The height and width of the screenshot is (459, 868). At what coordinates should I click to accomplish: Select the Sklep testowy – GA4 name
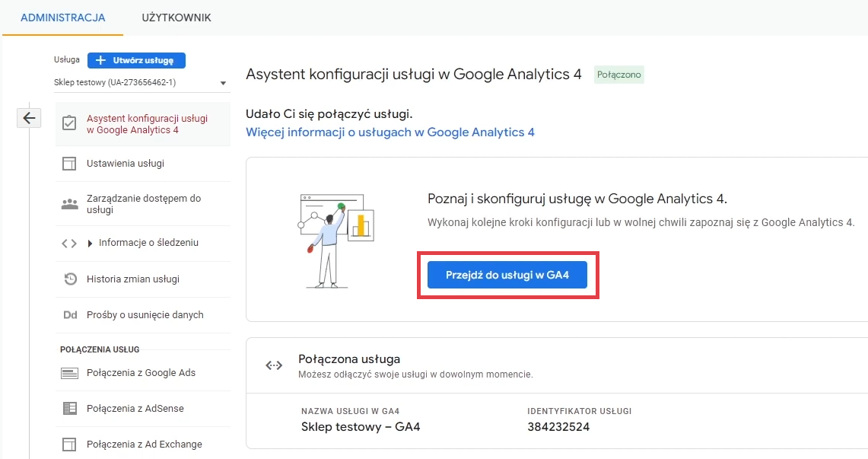pyautogui.click(x=361, y=427)
